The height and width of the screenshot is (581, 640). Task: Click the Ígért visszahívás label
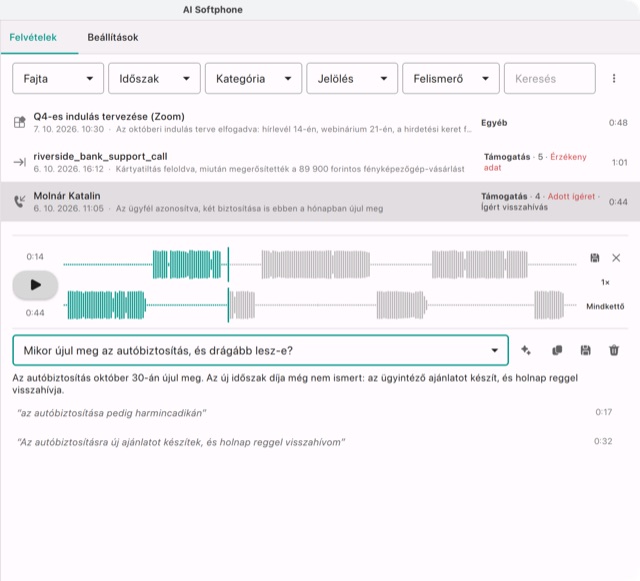tap(514, 207)
